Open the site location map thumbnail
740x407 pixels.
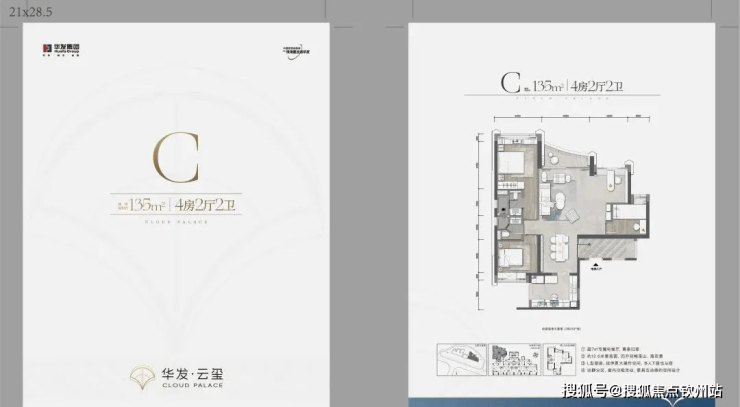tap(462, 359)
